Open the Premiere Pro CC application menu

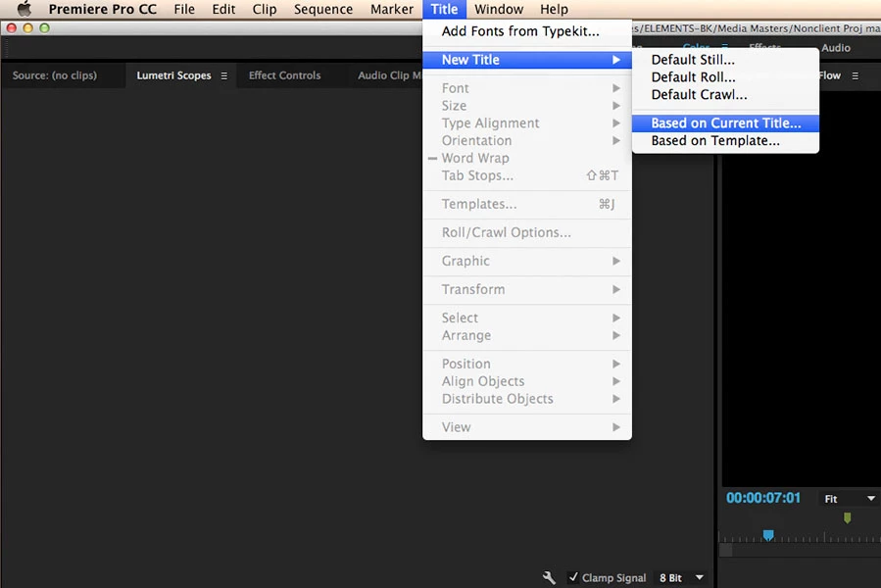pos(103,9)
